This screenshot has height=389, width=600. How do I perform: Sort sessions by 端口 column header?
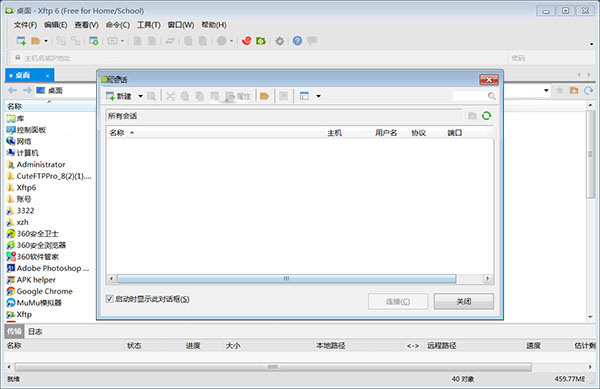click(455, 133)
